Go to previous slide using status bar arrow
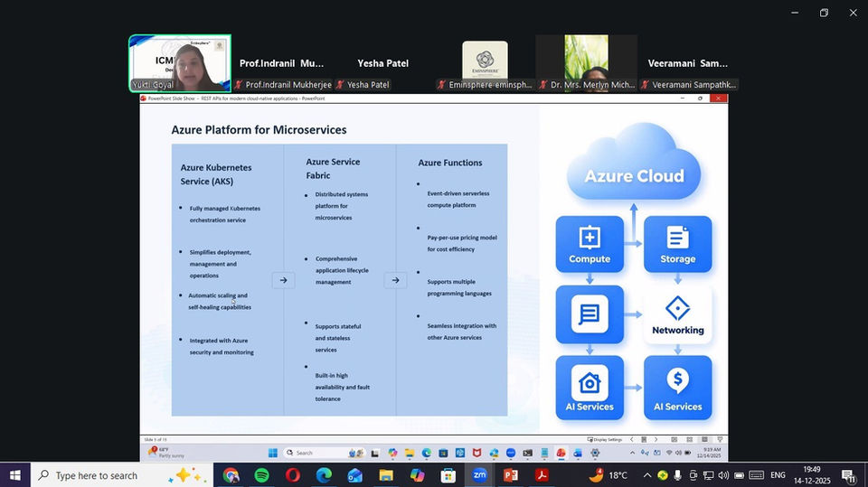This screenshot has width=868, height=487. pos(632,439)
